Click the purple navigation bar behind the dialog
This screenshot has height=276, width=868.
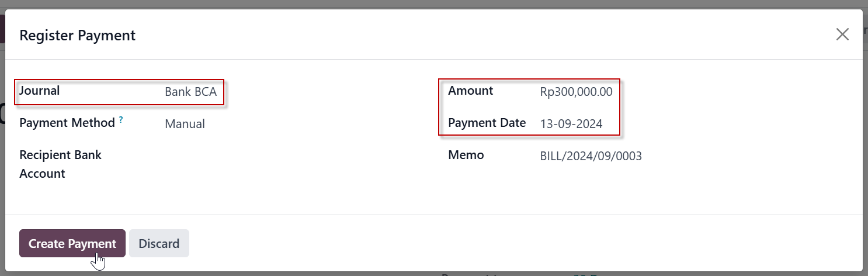(x=2, y=29)
